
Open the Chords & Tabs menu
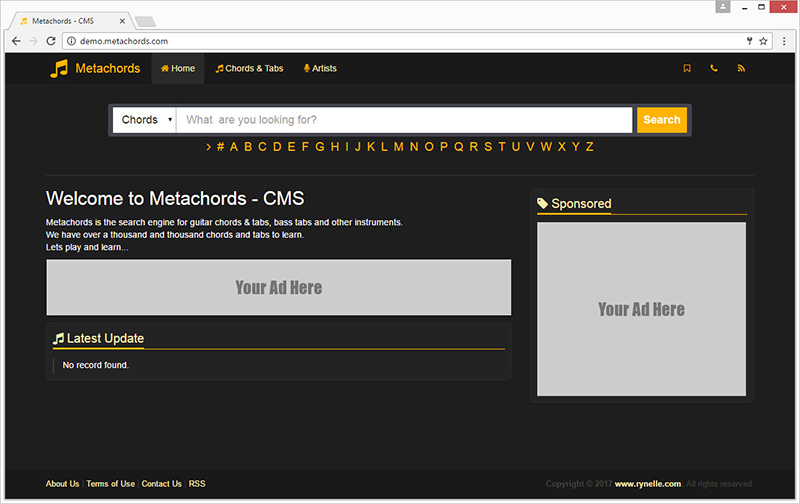249,68
